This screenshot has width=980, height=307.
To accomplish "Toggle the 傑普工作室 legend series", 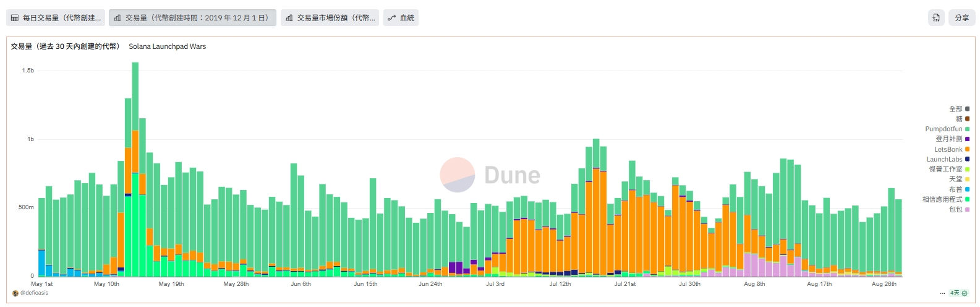I will [949, 169].
